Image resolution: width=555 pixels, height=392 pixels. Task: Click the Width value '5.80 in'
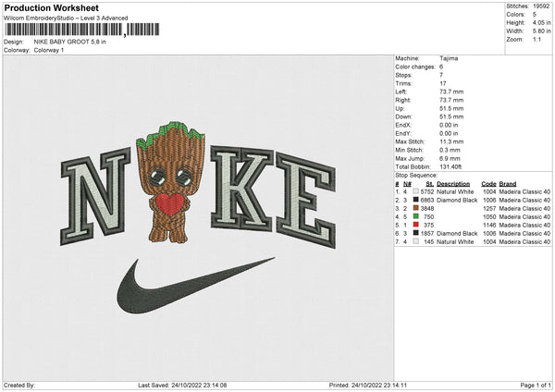[541, 31]
